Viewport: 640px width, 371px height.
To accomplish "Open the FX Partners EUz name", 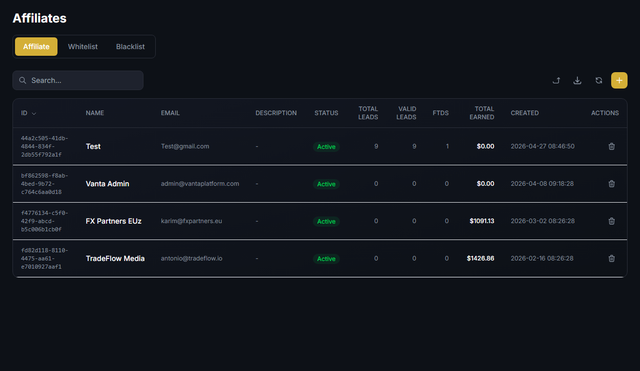I will click(113, 221).
